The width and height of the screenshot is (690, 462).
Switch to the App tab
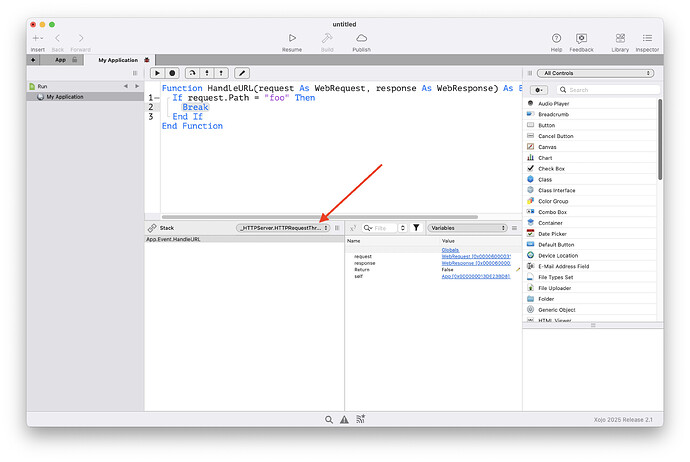[60, 60]
